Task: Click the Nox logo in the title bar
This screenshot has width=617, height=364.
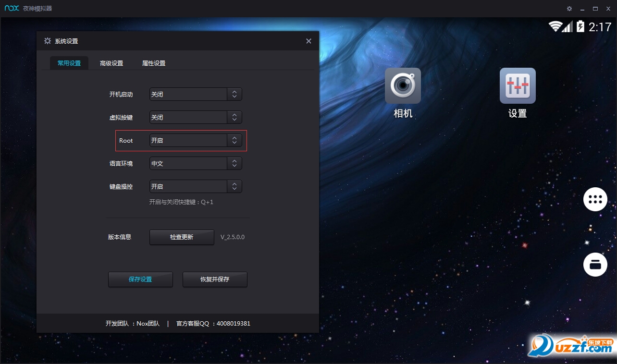Action: click(11, 8)
